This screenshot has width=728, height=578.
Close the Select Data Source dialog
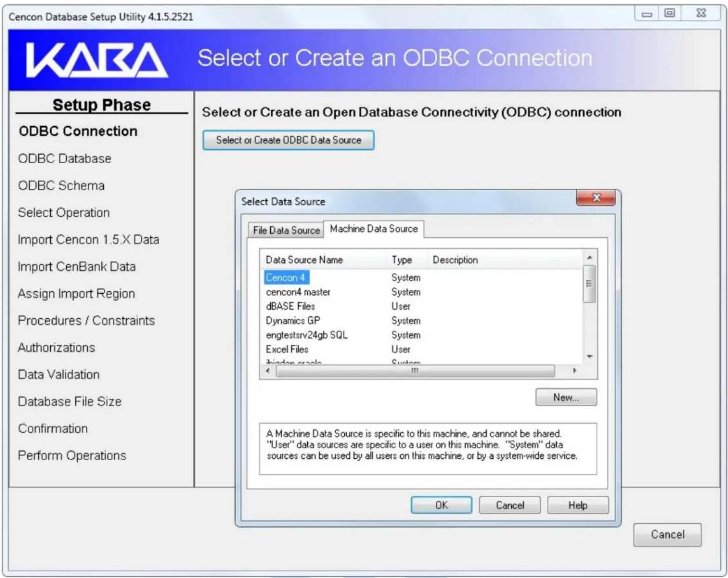pyautogui.click(x=596, y=198)
